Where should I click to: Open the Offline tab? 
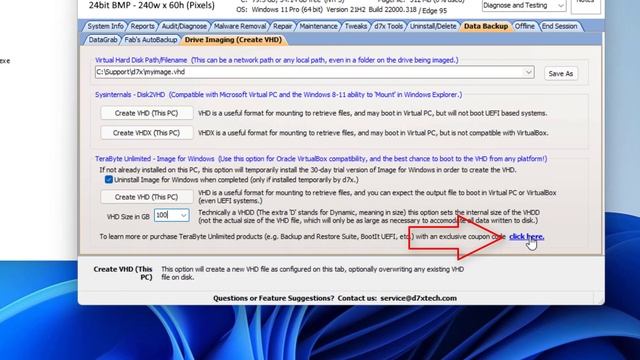[x=524, y=26]
